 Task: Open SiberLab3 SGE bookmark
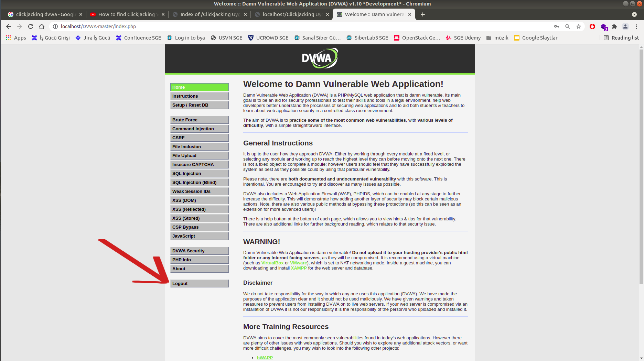[x=367, y=38]
